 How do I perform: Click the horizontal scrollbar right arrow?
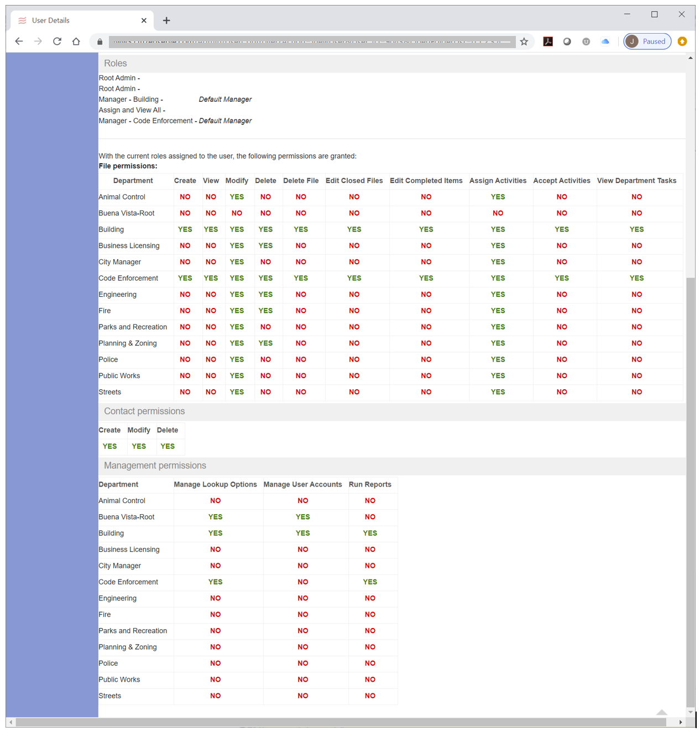tap(681, 722)
